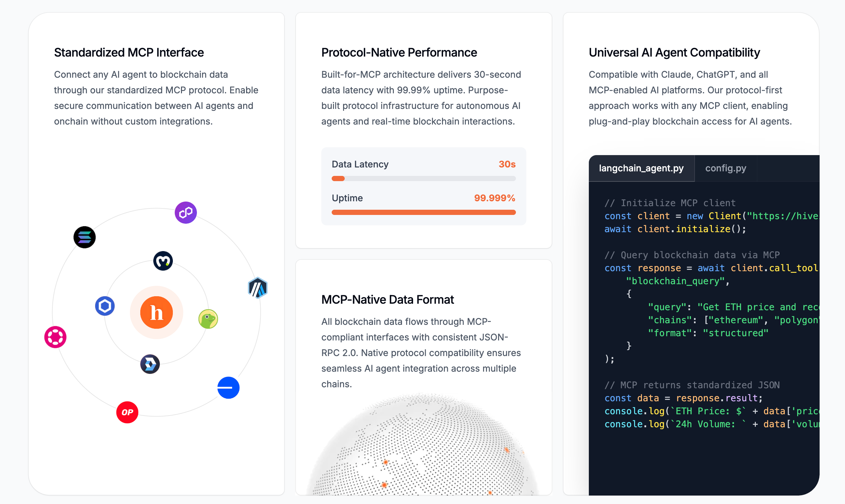Click the purple Polygon chain icon
Image resolution: width=845 pixels, height=504 pixels.
tap(186, 213)
